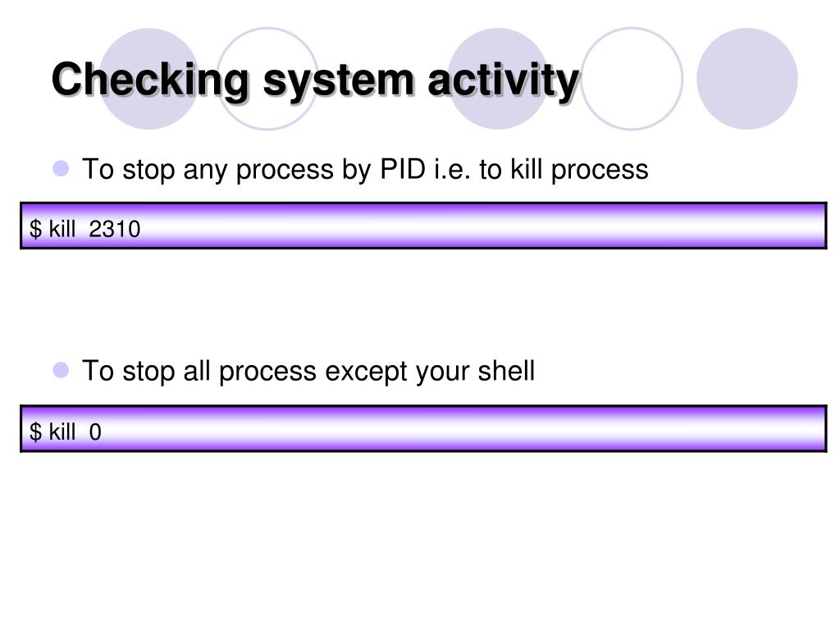Click the dollar sign in the second command box
The image size is (840, 630).
tap(35, 431)
